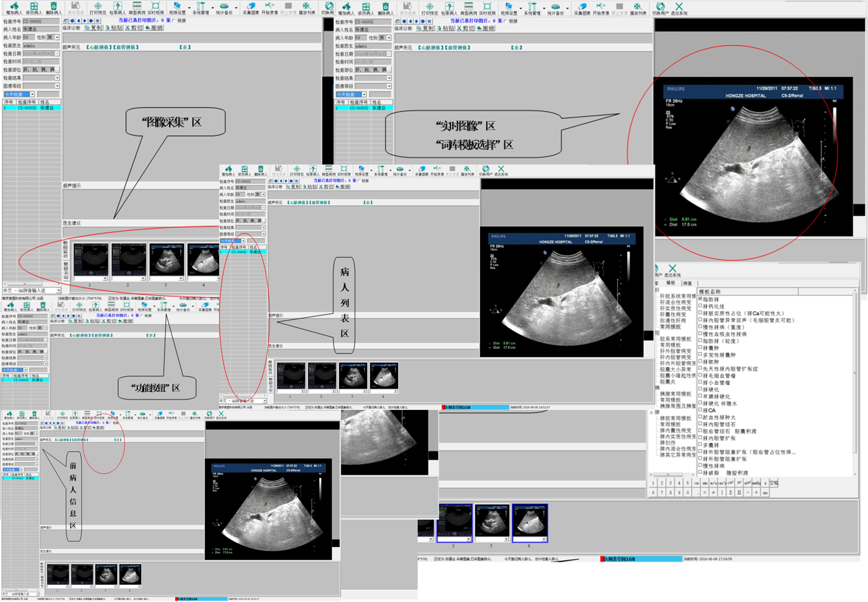Expand 检查结果 dropdown in top-left window
This screenshot has height=602, width=868.
57,78
